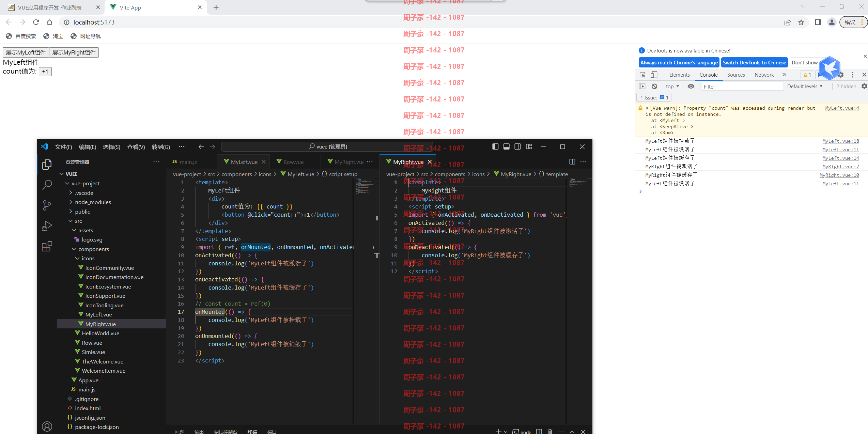Screen dimensions: 868x434
Task: Collapse the vue-project folder
Action: click(x=67, y=184)
